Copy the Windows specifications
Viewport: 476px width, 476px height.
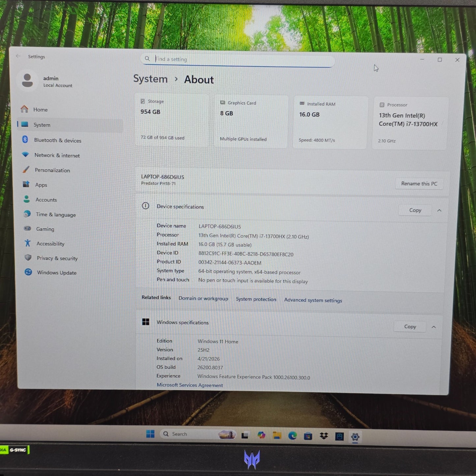410,326
